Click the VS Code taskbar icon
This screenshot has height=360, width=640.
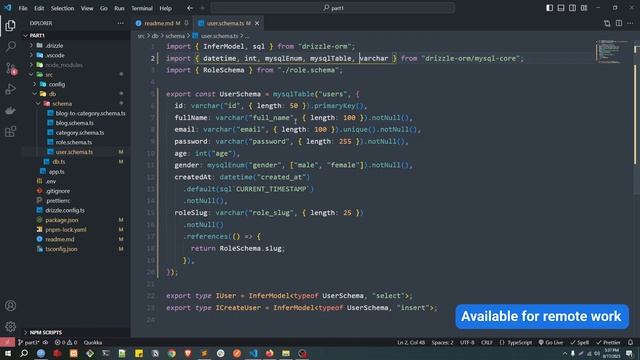click(253, 353)
